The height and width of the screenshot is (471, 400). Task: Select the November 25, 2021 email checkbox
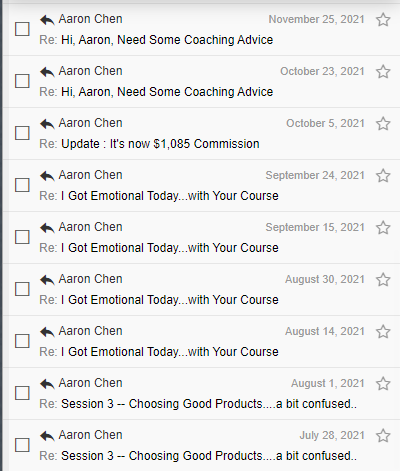click(22, 29)
